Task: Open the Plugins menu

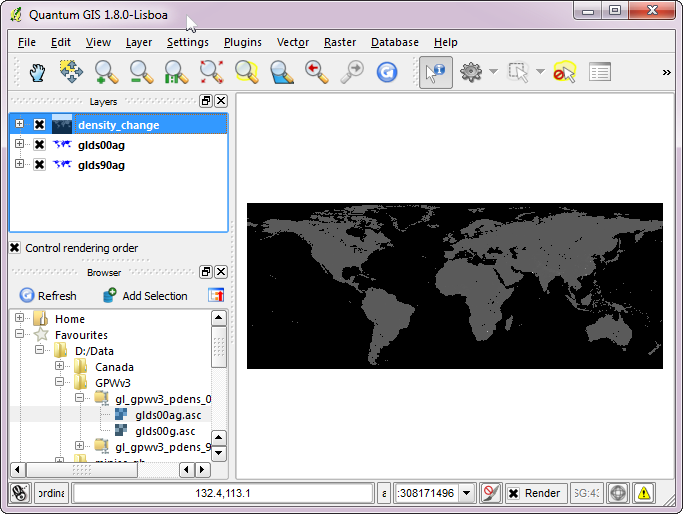Action: (243, 42)
